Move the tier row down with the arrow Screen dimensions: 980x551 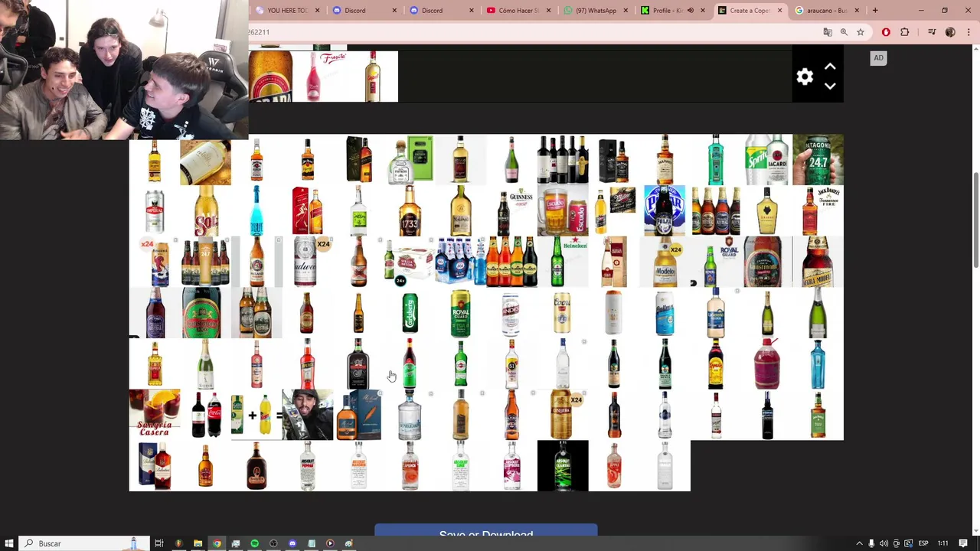coord(830,86)
